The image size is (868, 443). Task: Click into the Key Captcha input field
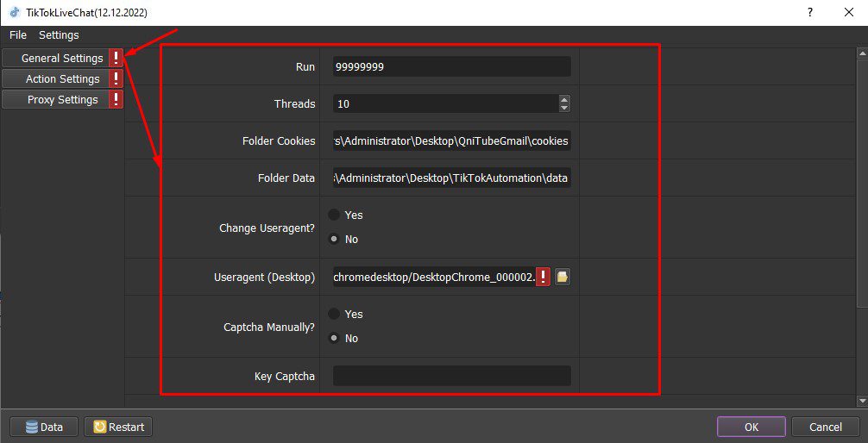click(452, 376)
